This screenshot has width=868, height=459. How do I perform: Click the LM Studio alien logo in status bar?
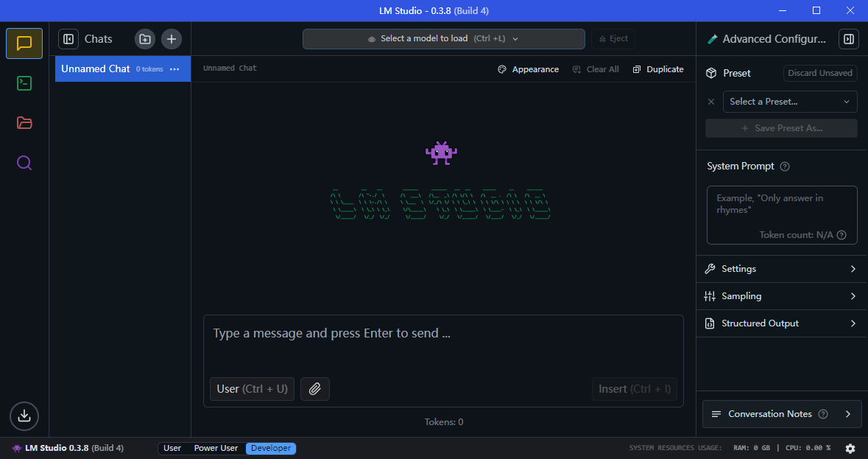pyautogui.click(x=17, y=448)
